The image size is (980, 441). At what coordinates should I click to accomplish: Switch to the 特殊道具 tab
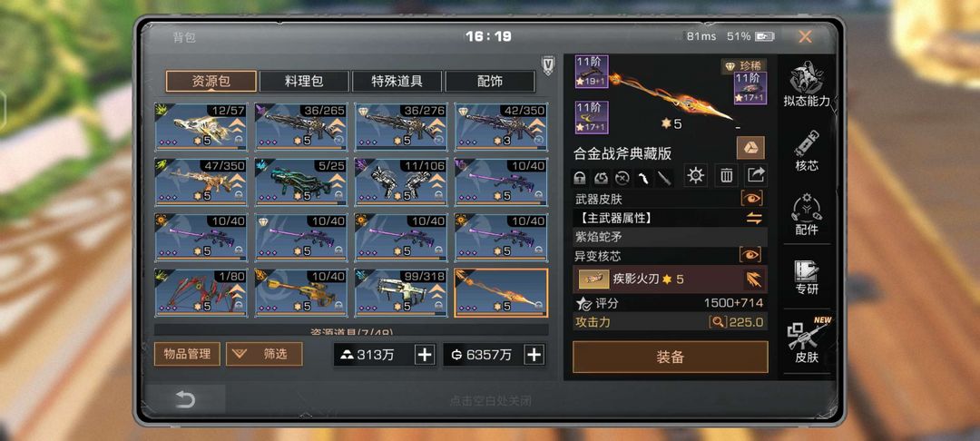tap(397, 81)
